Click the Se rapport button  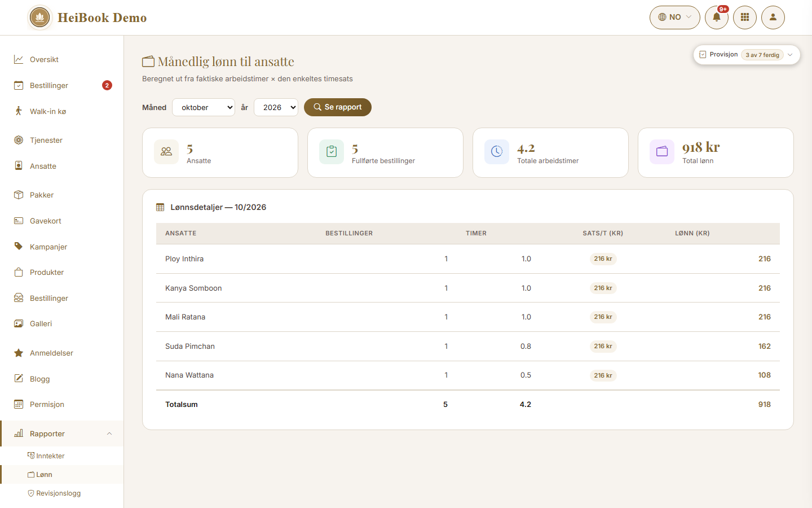click(x=338, y=107)
